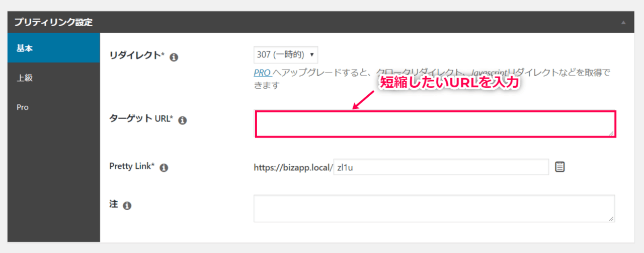Click the Pretty Link* field label
644x253 pixels.
coord(132,166)
